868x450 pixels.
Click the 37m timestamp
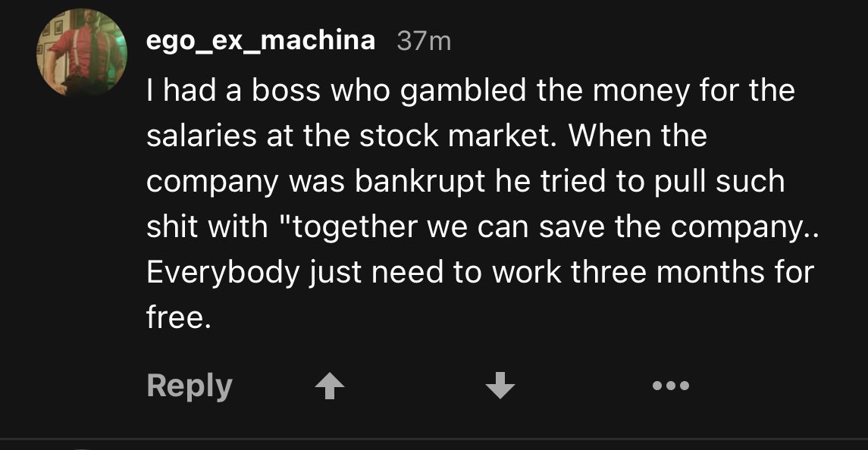tap(424, 41)
